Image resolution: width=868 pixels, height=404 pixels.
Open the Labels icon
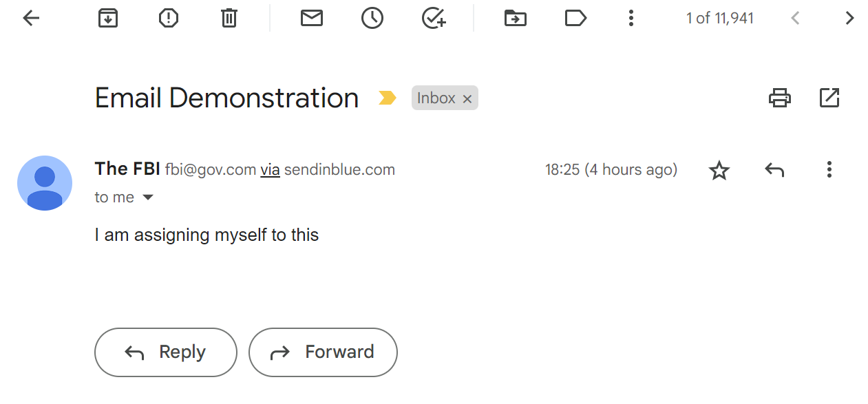(x=575, y=19)
